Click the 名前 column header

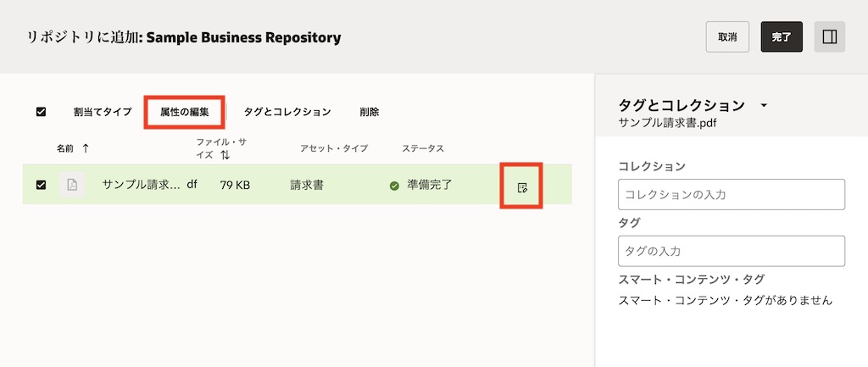[x=64, y=148]
